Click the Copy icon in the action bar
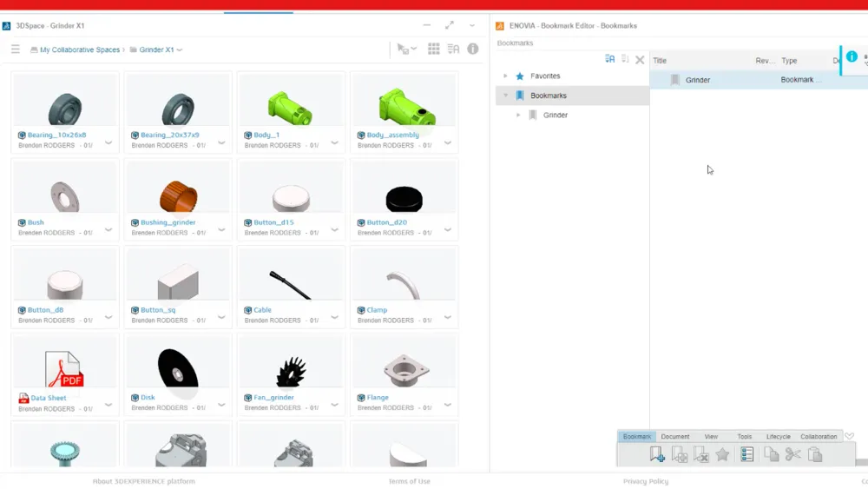Screen dimensions: 868x489 pyautogui.click(x=771, y=454)
